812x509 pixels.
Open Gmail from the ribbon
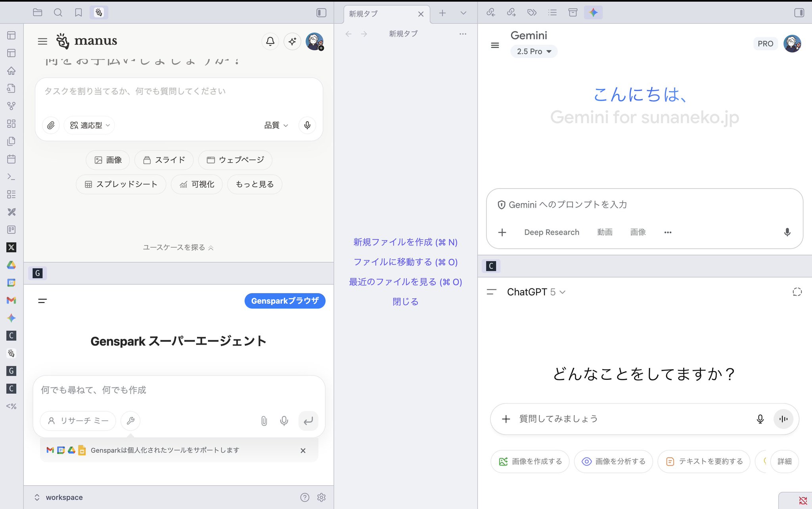11,300
